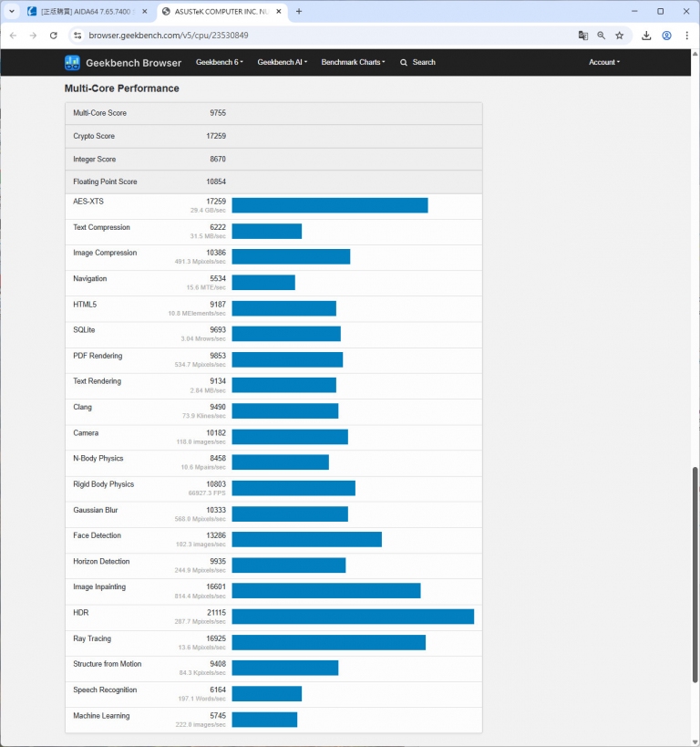Click the HDR score bar
The height and width of the screenshot is (747, 700).
(353, 617)
